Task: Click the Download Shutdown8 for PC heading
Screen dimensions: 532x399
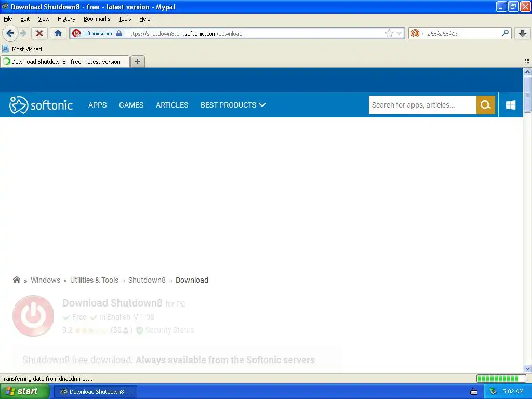Action: tap(124, 303)
